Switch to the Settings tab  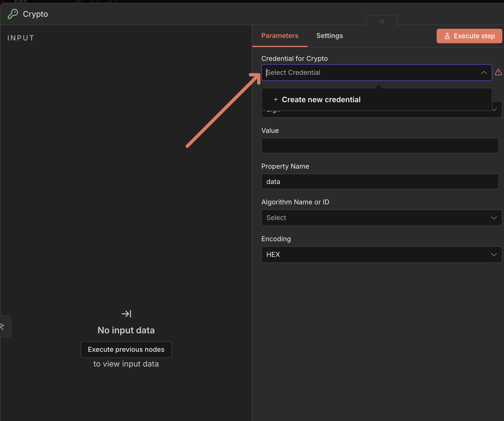click(330, 36)
